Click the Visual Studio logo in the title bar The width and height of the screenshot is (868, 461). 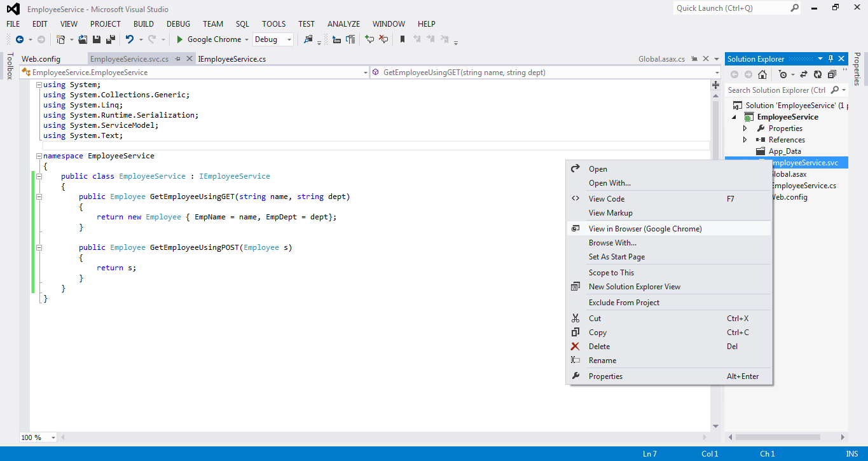(x=13, y=9)
